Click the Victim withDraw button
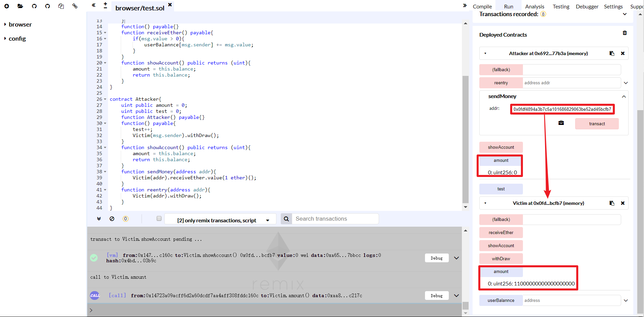The height and width of the screenshot is (317, 644). 501,259
